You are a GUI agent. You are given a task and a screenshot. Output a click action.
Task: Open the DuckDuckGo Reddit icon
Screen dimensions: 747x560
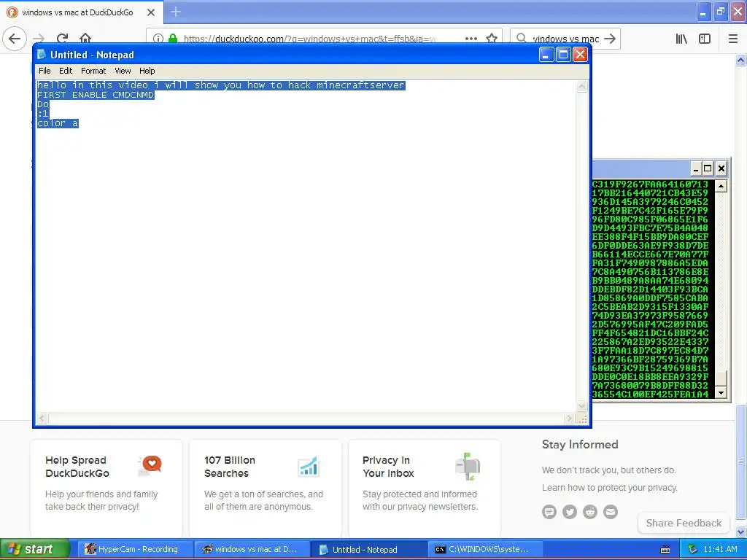pos(590,512)
